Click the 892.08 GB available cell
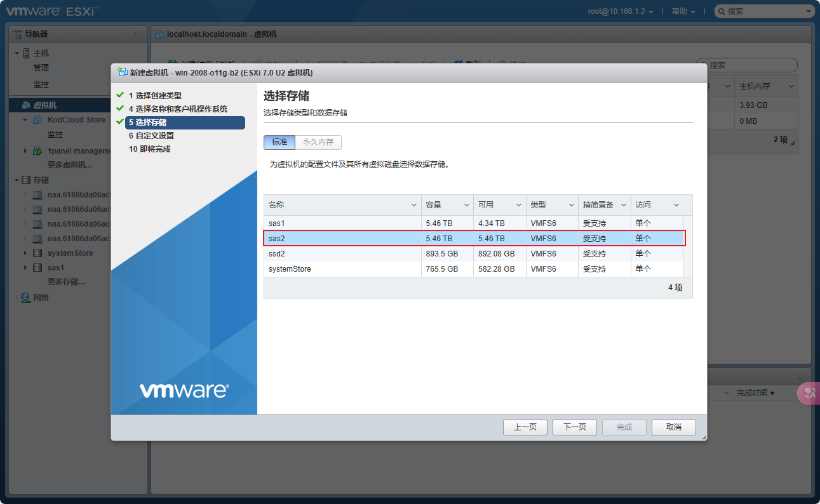Screen dimensions: 820x504 click(x=499, y=254)
